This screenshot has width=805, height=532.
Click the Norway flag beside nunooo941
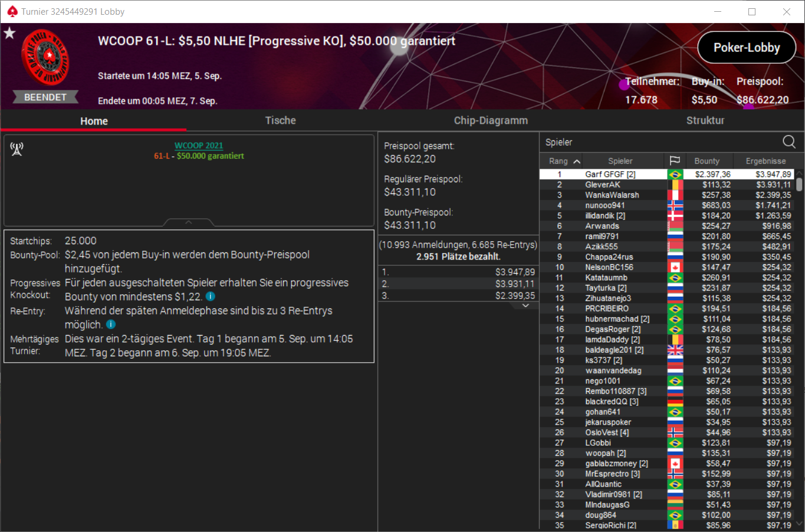click(675, 205)
